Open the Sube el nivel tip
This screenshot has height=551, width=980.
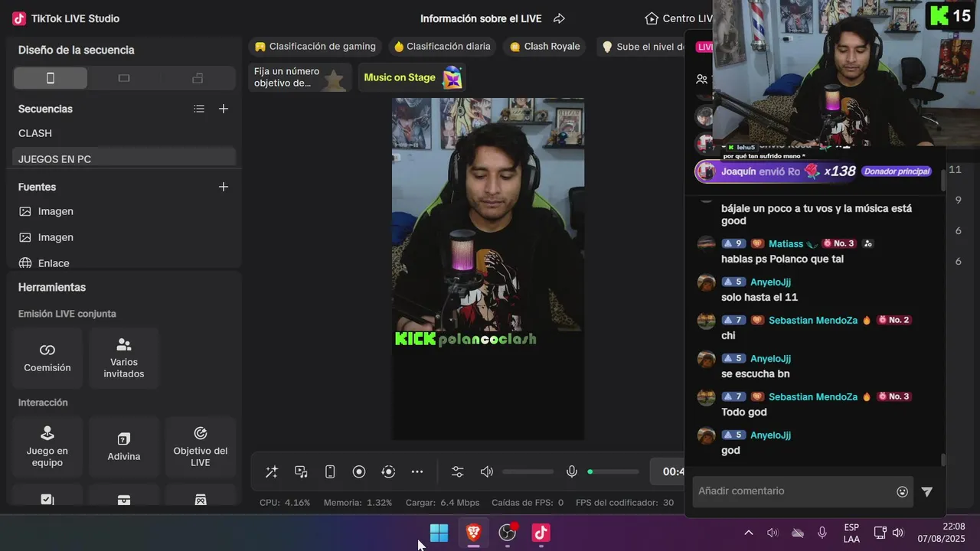tap(642, 47)
